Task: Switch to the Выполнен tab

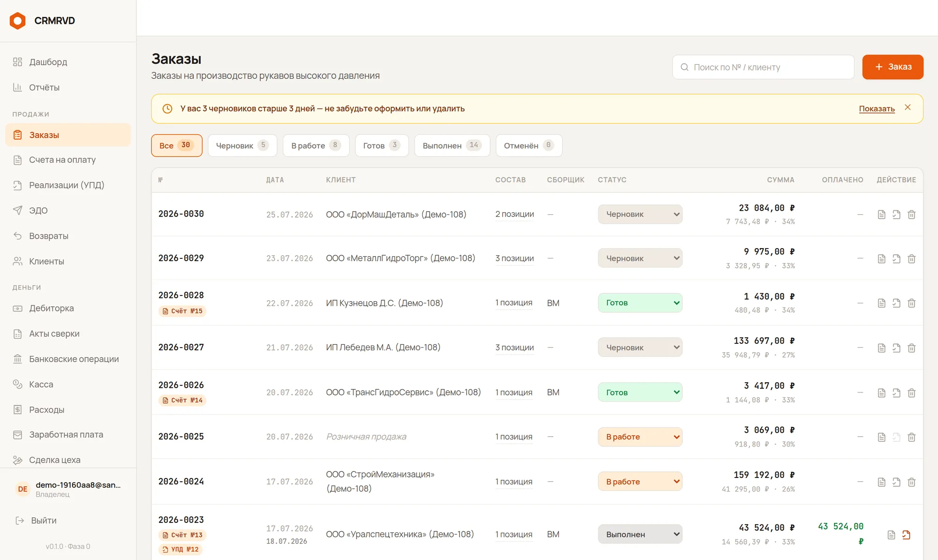Action: pyautogui.click(x=452, y=145)
